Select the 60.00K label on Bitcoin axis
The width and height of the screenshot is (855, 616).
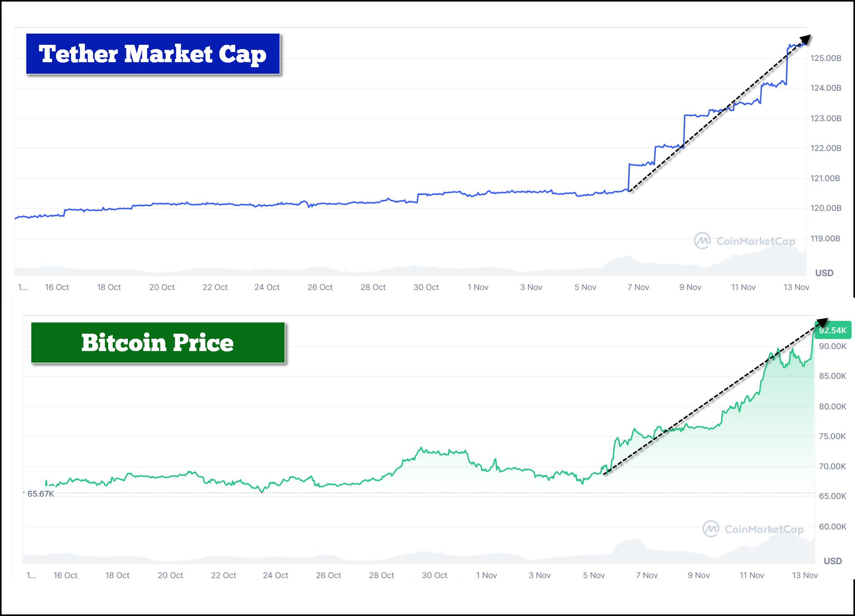point(832,526)
